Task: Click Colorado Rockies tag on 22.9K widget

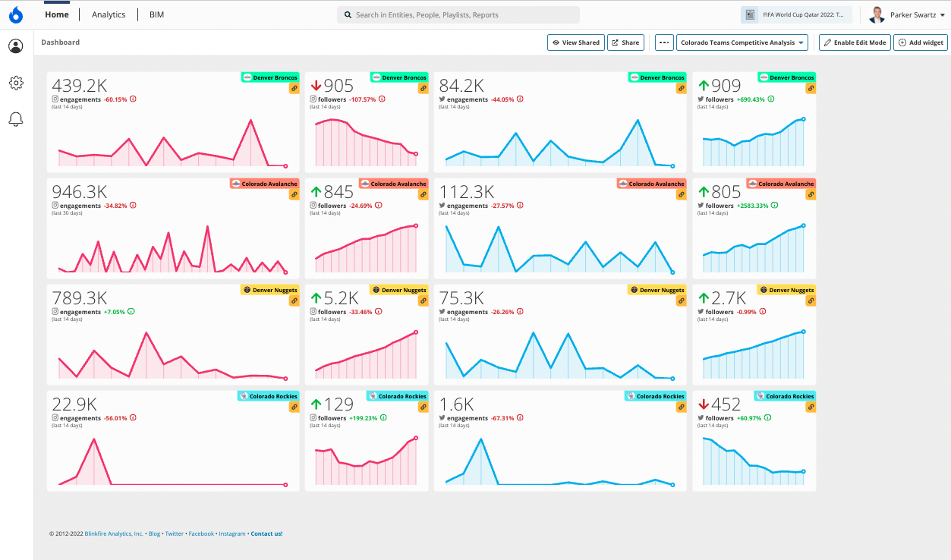Action: 268,396
